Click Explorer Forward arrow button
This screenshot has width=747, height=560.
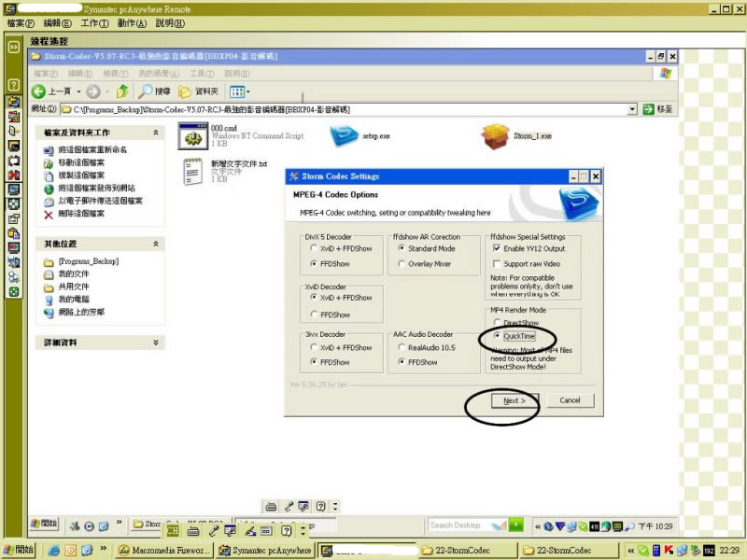pos(93,91)
